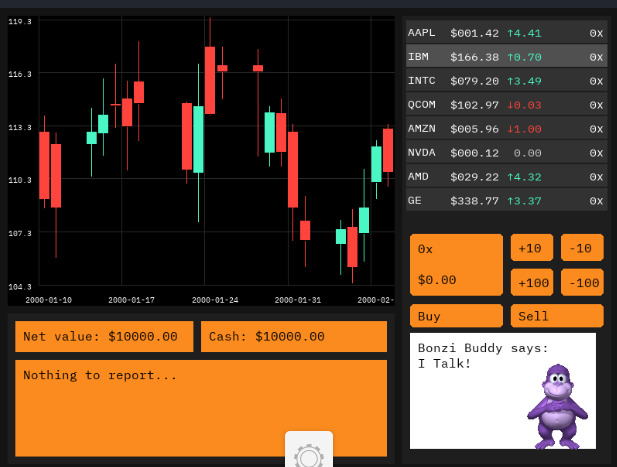Click the -100 quantity button

[582, 282]
